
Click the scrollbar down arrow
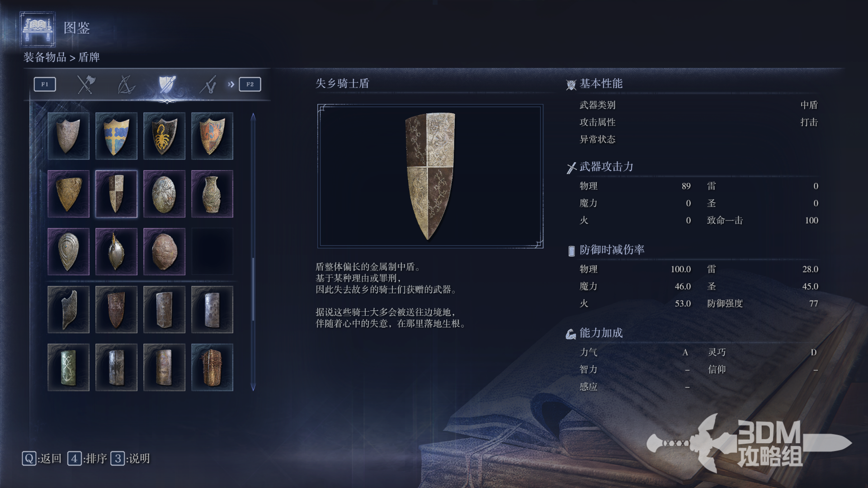pyautogui.click(x=253, y=387)
